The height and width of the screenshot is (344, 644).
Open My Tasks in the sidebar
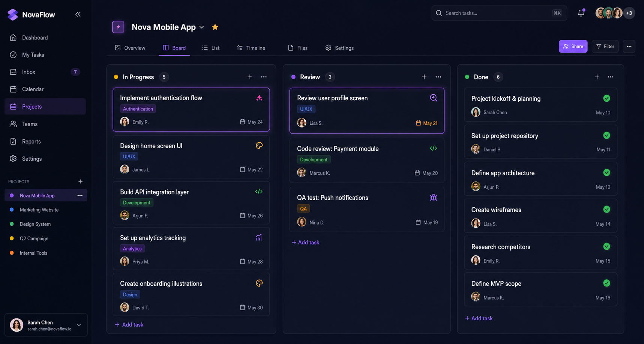click(x=45, y=55)
